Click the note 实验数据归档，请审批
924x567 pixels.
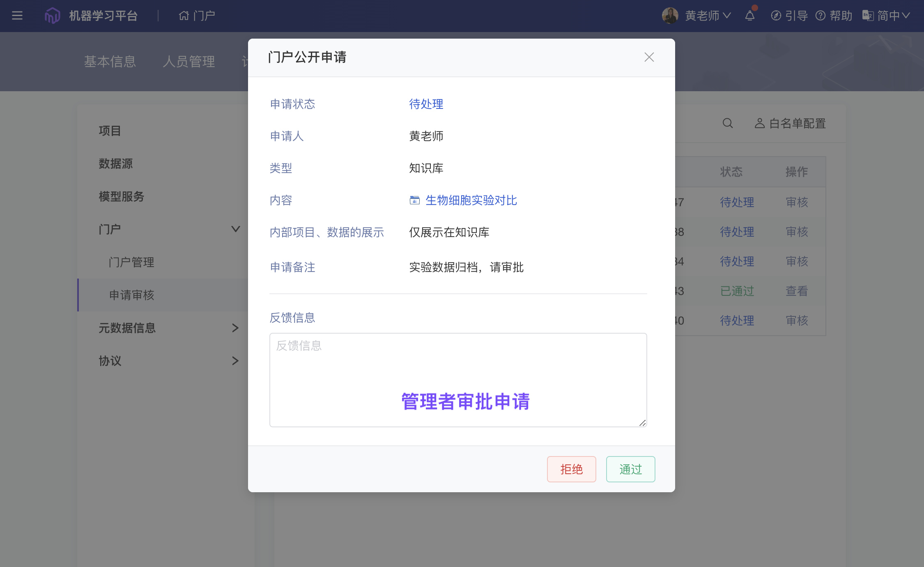point(467,267)
